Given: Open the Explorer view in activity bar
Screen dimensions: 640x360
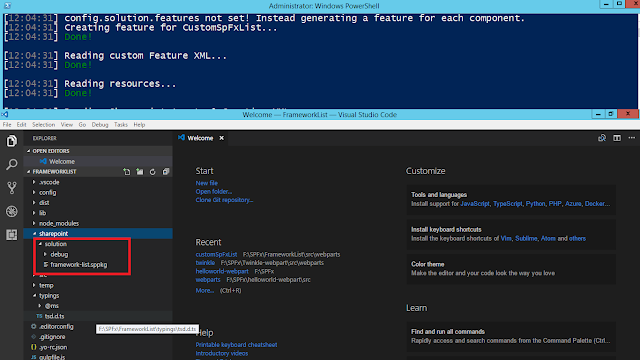Looking at the screenshot, I should point(11,141).
